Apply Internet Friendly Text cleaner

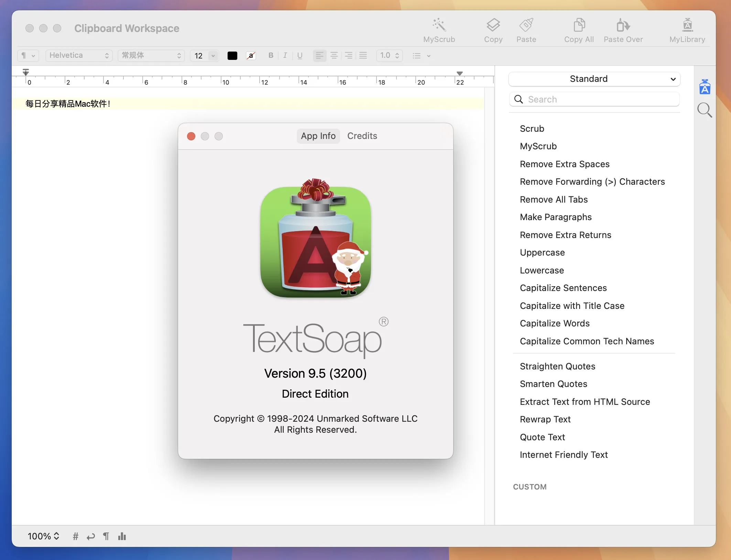[x=564, y=455]
